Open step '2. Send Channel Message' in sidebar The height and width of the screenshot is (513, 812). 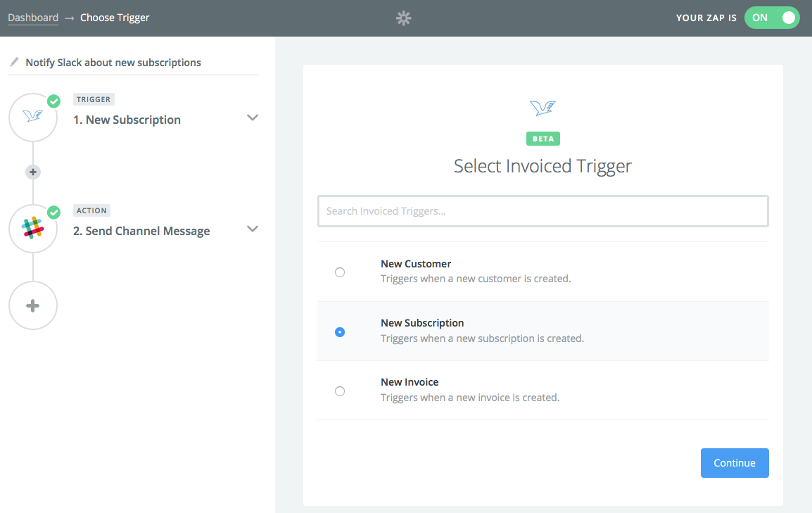(141, 231)
